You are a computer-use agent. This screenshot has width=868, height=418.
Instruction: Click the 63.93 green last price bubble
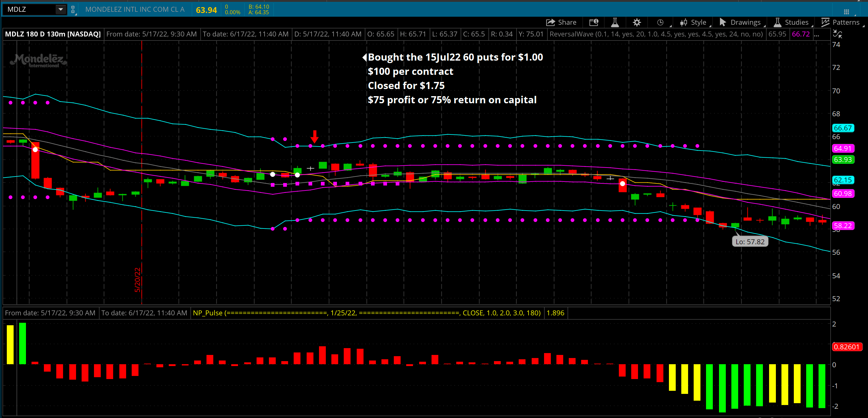click(843, 160)
